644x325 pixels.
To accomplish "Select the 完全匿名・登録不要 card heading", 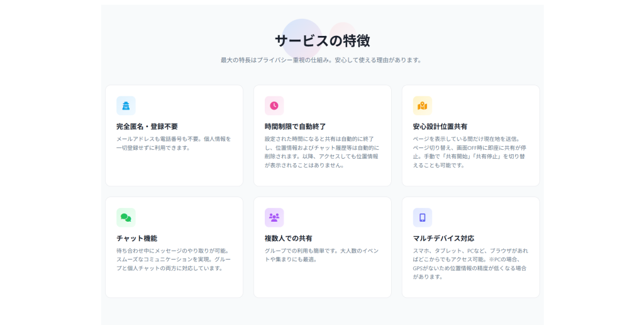I will (147, 127).
